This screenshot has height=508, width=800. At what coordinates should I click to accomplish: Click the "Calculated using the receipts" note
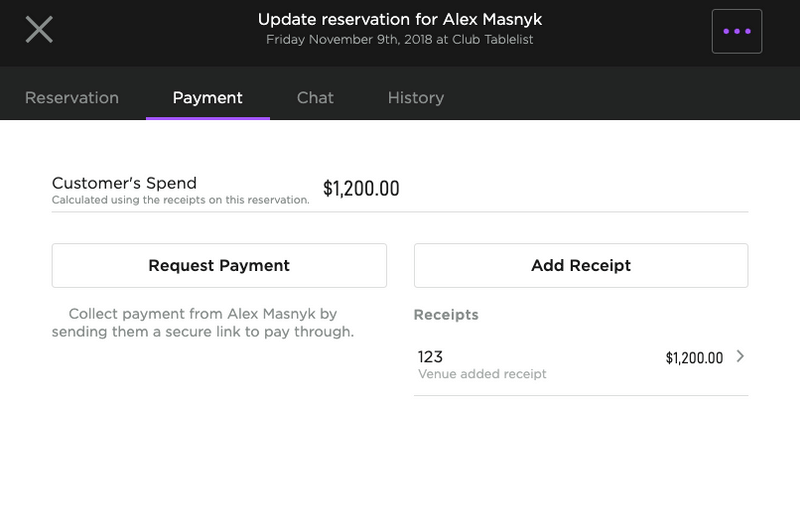(x=180, y=200)
